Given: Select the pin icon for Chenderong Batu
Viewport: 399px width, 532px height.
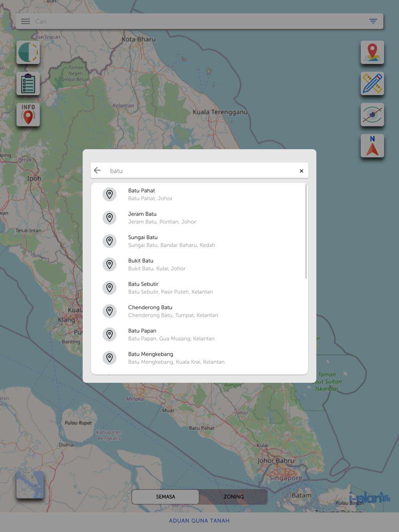Looking at the screenshot, I should [x=109, y=311].
